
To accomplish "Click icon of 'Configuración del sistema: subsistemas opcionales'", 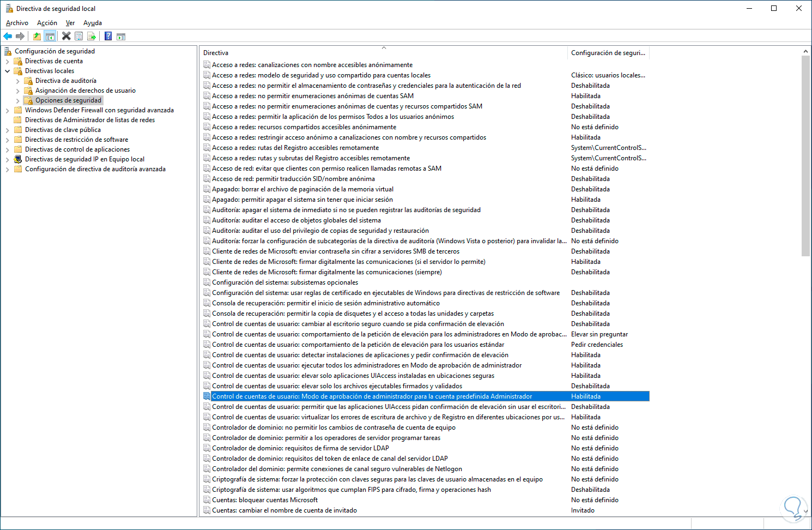I will tap(207, 282).
